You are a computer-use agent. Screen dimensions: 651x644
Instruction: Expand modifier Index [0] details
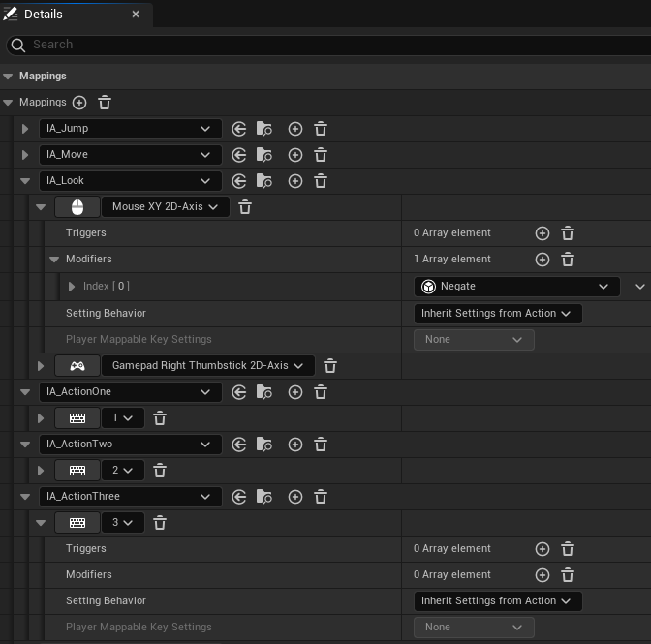pos(72,287)
